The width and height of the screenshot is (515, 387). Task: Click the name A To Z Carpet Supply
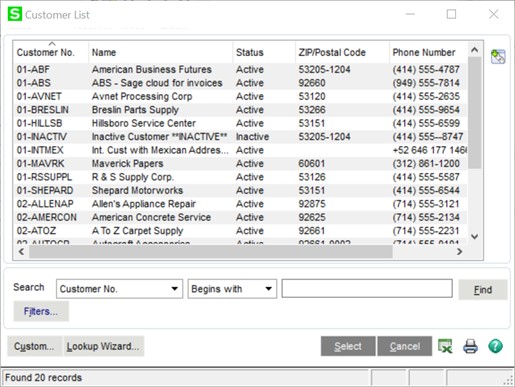pos(137,231)
